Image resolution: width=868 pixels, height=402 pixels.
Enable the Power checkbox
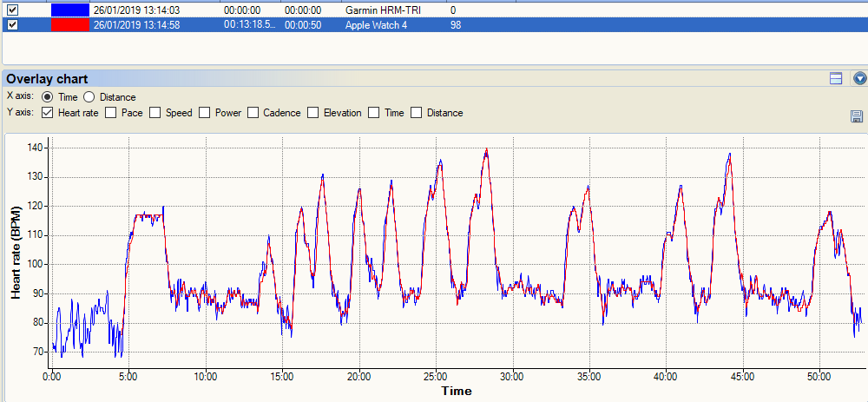204,113
